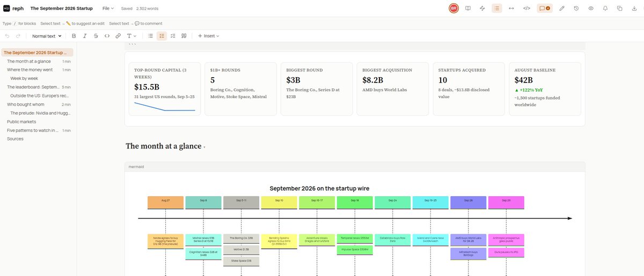Open the reading mode book icon

tap(468, 9)
